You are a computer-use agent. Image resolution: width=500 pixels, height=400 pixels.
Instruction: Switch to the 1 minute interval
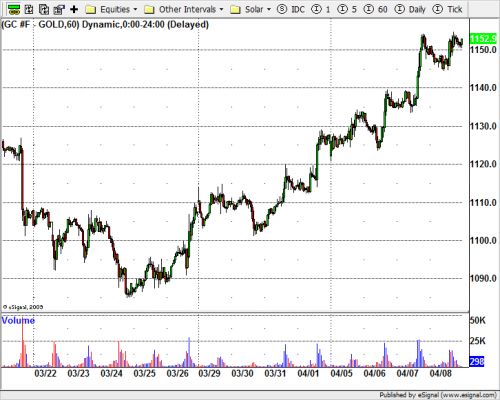pos(321,9)
